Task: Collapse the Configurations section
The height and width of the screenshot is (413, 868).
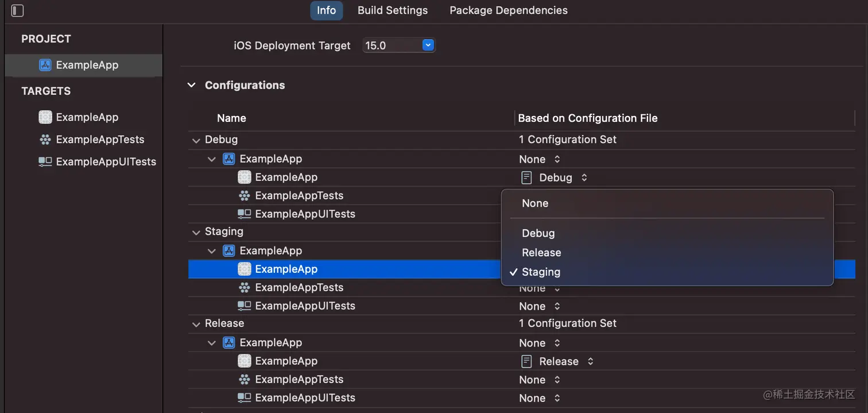Action: [x=191, y=85]
